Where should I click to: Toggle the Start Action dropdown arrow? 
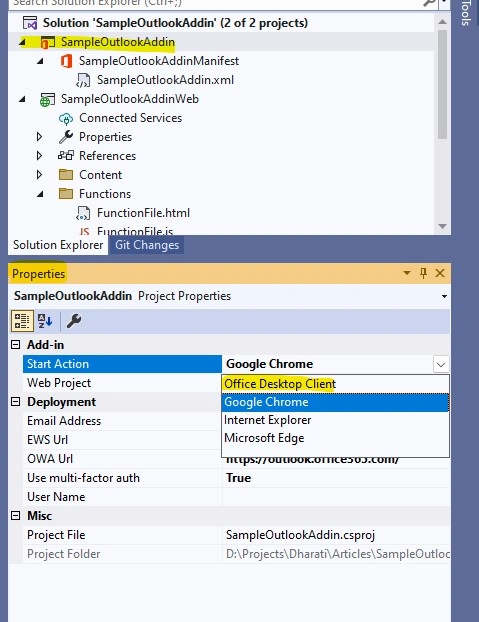(x=441, y=364)
